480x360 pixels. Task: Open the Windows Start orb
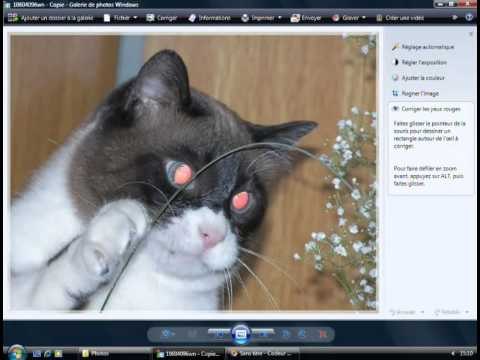(16, 353)
